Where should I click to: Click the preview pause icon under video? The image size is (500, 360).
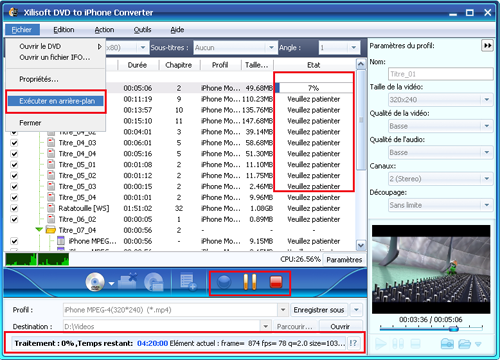(x=398, y=343)
